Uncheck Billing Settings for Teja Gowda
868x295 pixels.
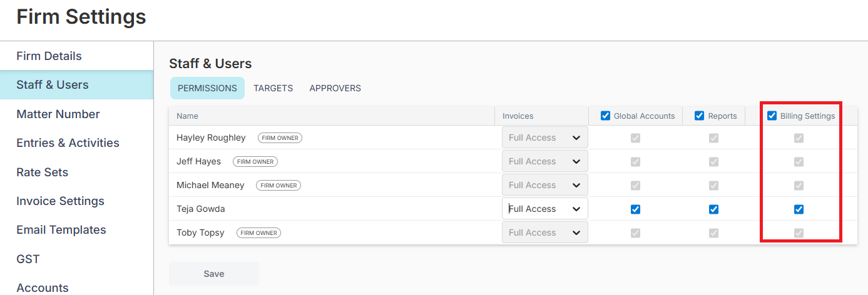pyautogui.click(x=799, y=209)
